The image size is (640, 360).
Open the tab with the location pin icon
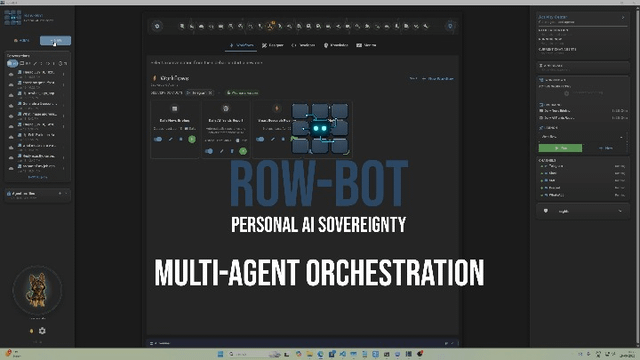(336, 45)
